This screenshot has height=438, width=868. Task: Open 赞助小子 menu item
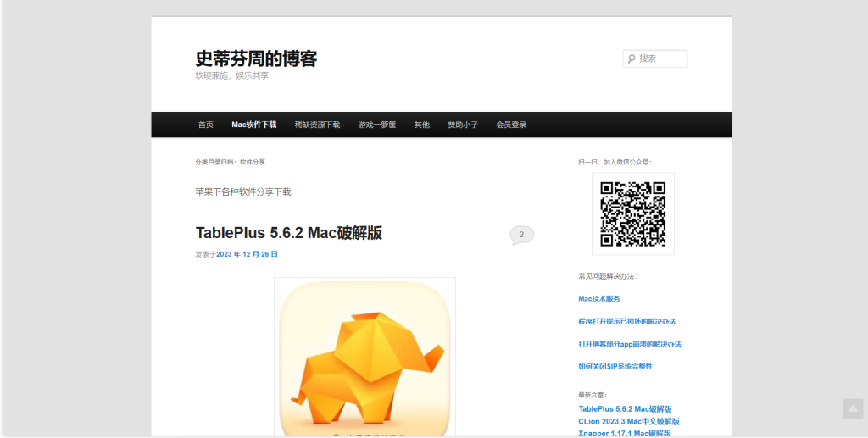point(463,125)
